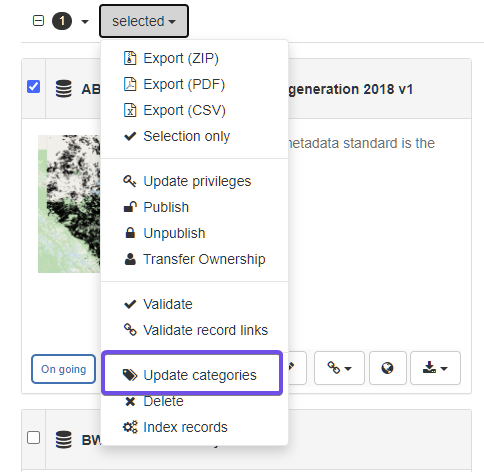Viewport: 484px width, 472px height.
Task: Choose Transfer Ownership from menu
Action: (194, 259)
